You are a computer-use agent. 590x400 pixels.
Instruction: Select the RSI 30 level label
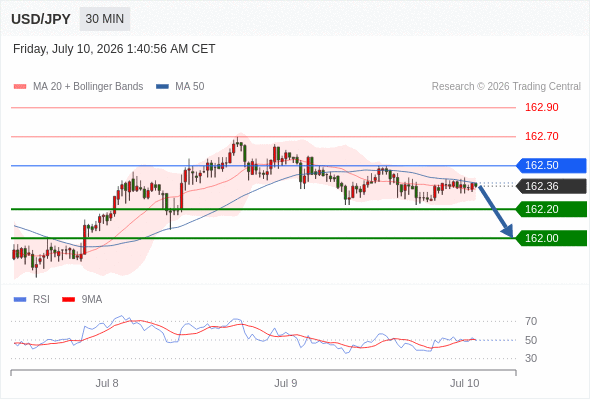[531, 358]
